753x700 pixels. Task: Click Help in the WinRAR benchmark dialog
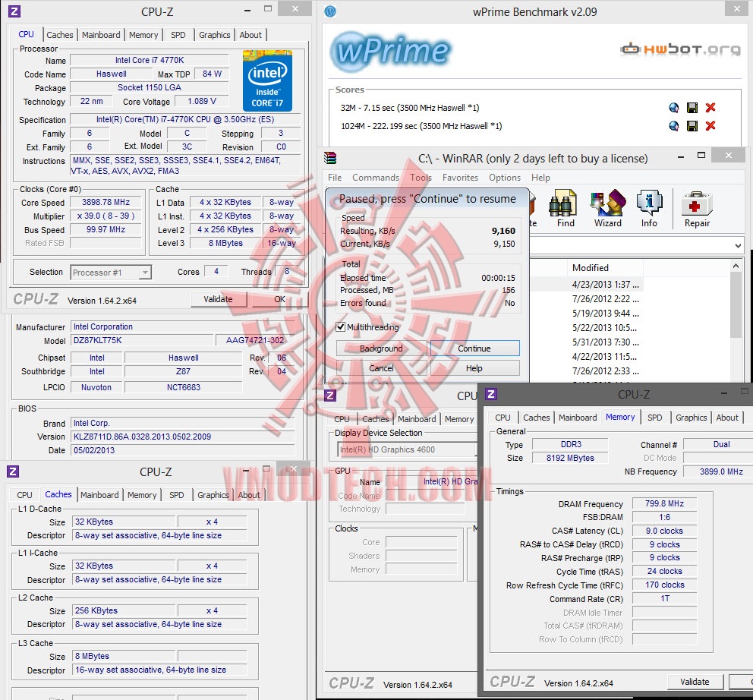tap(474, 368)
